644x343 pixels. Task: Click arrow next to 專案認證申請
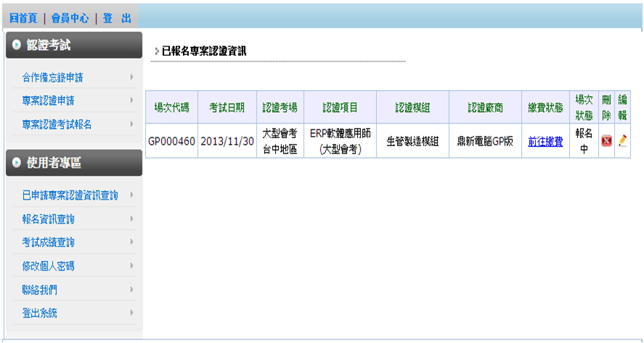point(131,100)
